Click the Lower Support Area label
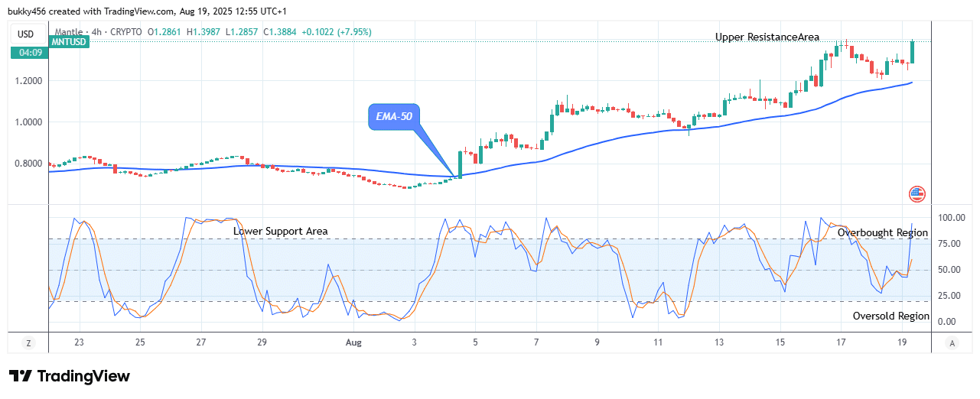 (281, 231)
